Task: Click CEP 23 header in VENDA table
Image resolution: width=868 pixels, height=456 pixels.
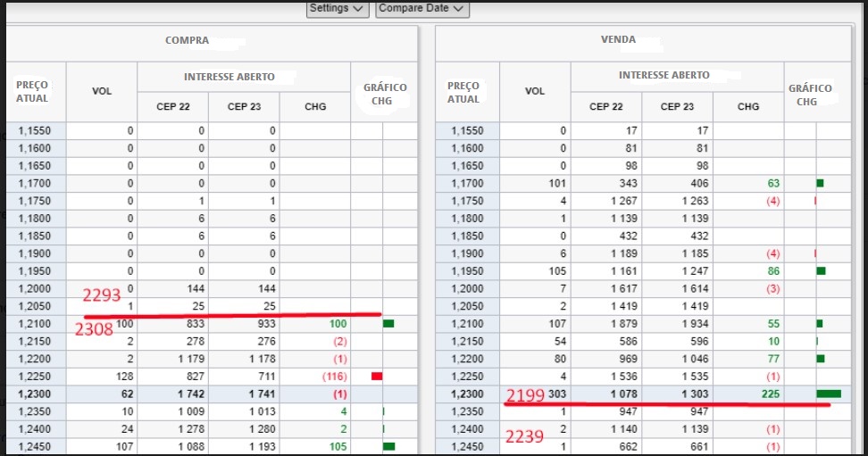Action: [676, 106]
